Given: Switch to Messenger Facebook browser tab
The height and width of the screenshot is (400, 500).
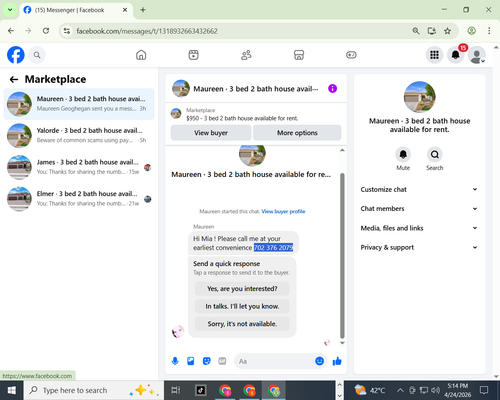Looking at the screenshot, I should (x=76, y=10).
